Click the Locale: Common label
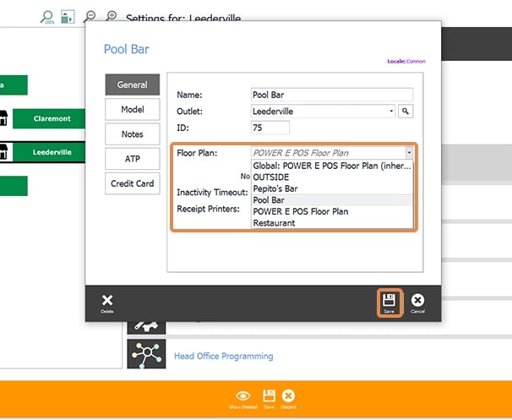The width and height of the screenshot is (512, 420). coord(406,61)
